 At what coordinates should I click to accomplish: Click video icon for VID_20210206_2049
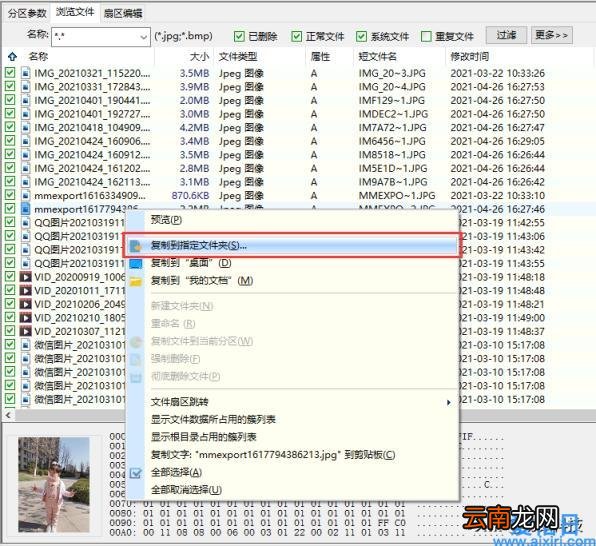[x=25, y=304]
